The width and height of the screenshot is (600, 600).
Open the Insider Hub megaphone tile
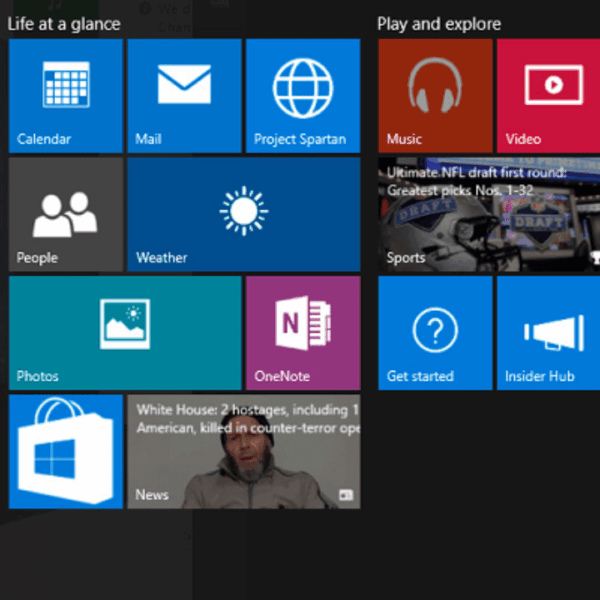pyautogui.click(x=548, y=333)
